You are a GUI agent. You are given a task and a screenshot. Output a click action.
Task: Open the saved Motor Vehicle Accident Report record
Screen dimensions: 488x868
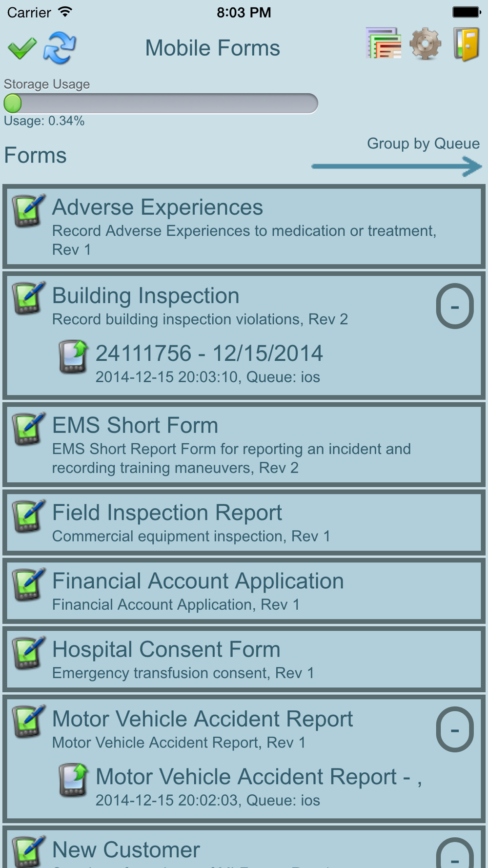(259, 777)
